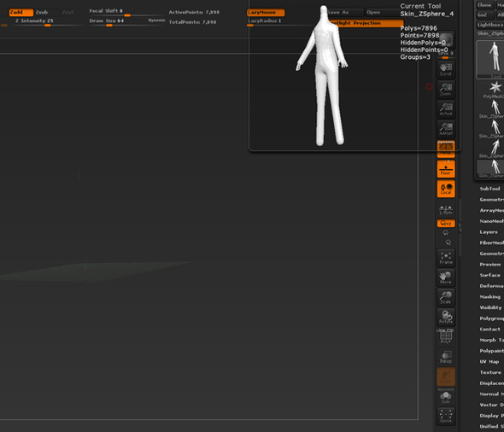
Task: Expand the Layers section
Action: coord(489,232)
